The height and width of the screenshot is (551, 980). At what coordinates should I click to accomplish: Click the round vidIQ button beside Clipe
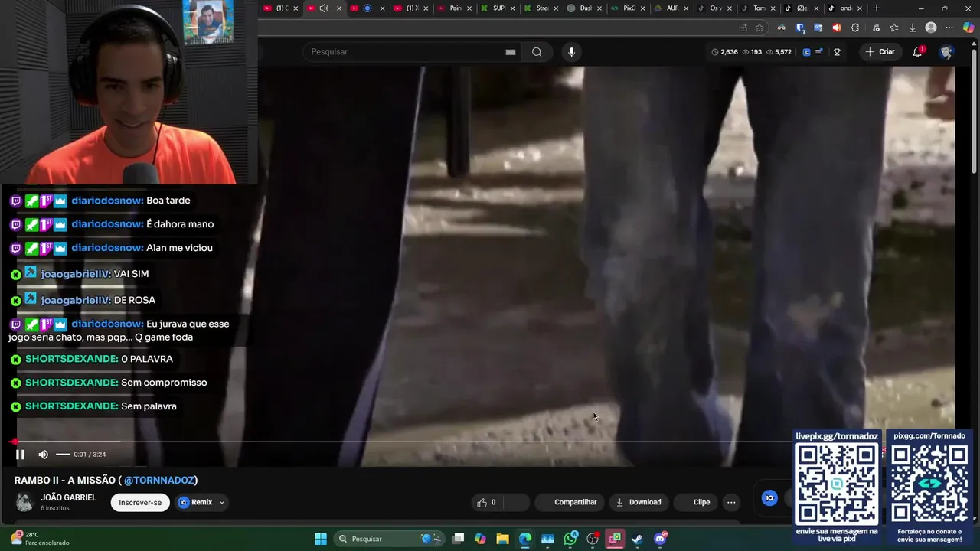(770, 498)
